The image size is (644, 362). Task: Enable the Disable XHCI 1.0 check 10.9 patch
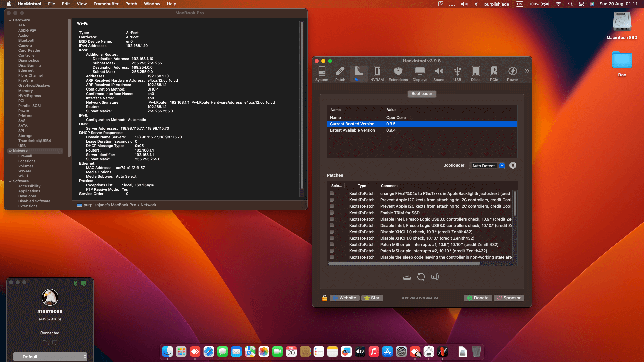coord(332,232)
